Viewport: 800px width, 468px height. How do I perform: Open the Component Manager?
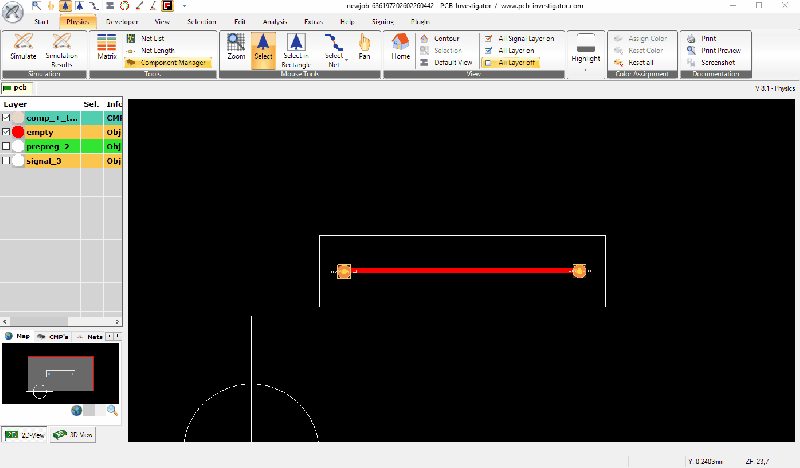[167, 62]
